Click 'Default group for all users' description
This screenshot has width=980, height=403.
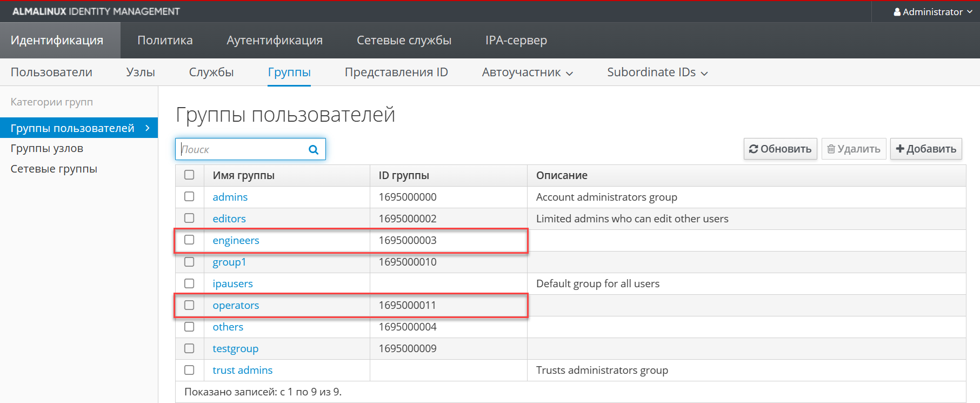click(x=598, y=283)
